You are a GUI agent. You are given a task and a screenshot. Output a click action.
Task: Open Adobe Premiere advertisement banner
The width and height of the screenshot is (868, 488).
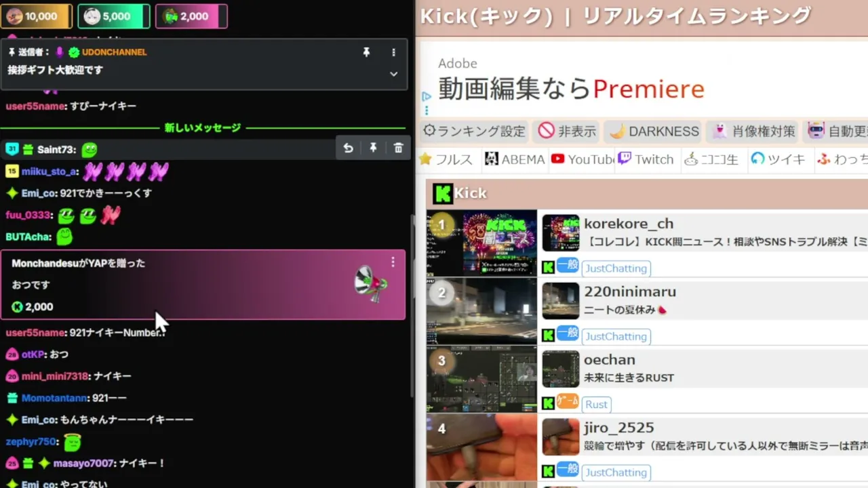click(x=644, y=79)
